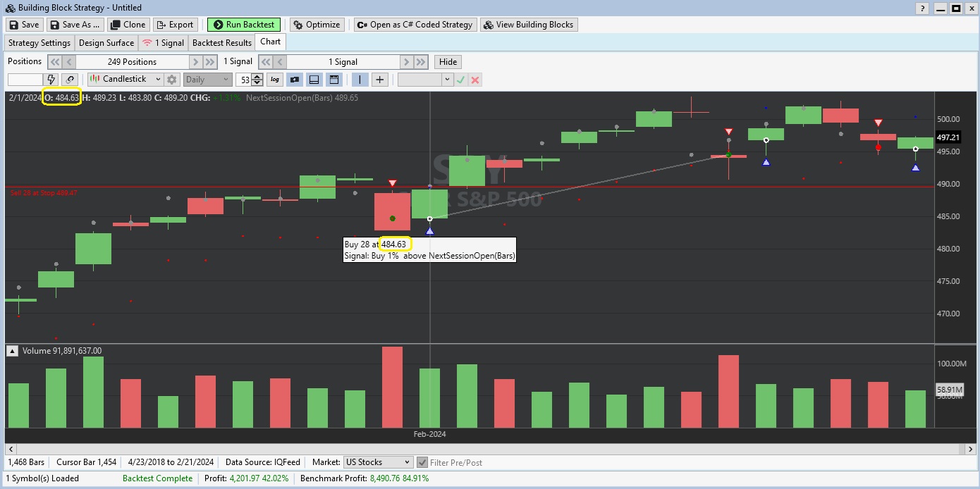Image resolution: width=980 pixels, height=489 pixels.
Task: Increase bar spacing with stepper up arrow
Action: tap(257, 77)
